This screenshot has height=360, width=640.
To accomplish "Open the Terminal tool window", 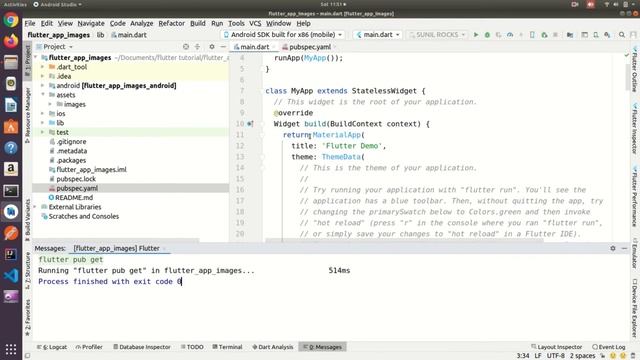I will point(227,347).
